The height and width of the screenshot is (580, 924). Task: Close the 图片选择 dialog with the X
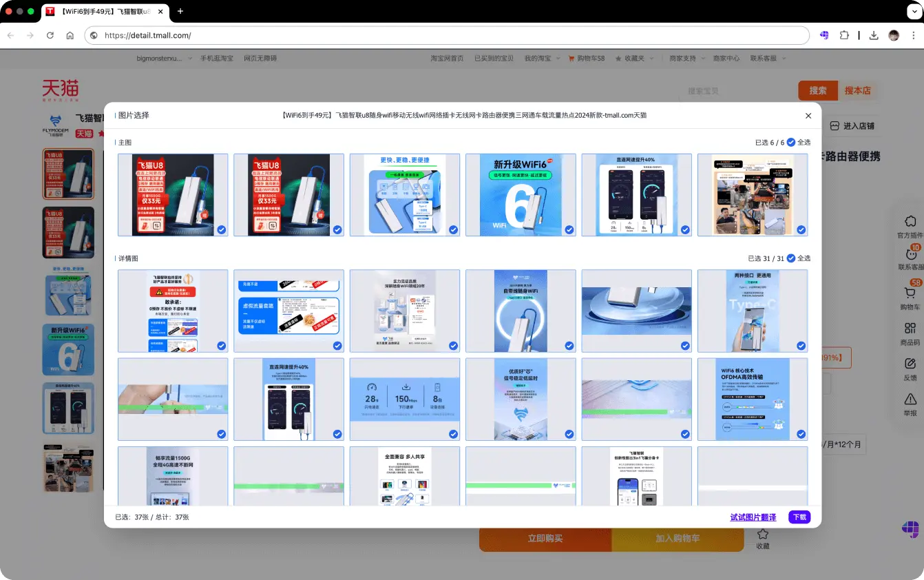coord(808,116)
